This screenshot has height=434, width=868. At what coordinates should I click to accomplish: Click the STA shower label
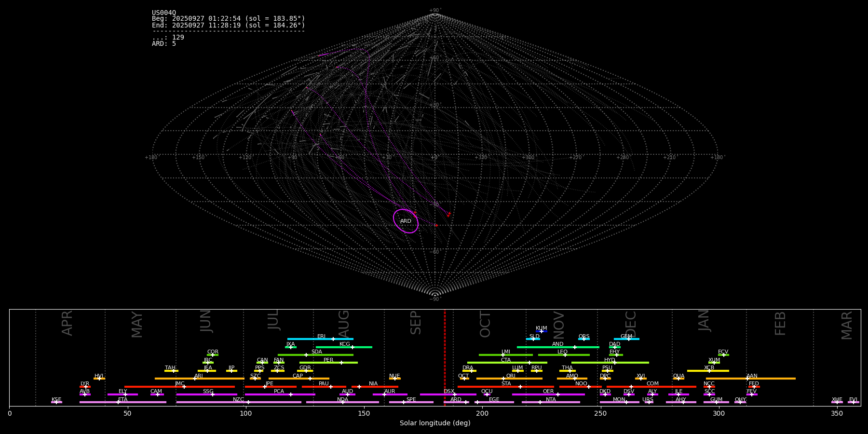[506, 384]
